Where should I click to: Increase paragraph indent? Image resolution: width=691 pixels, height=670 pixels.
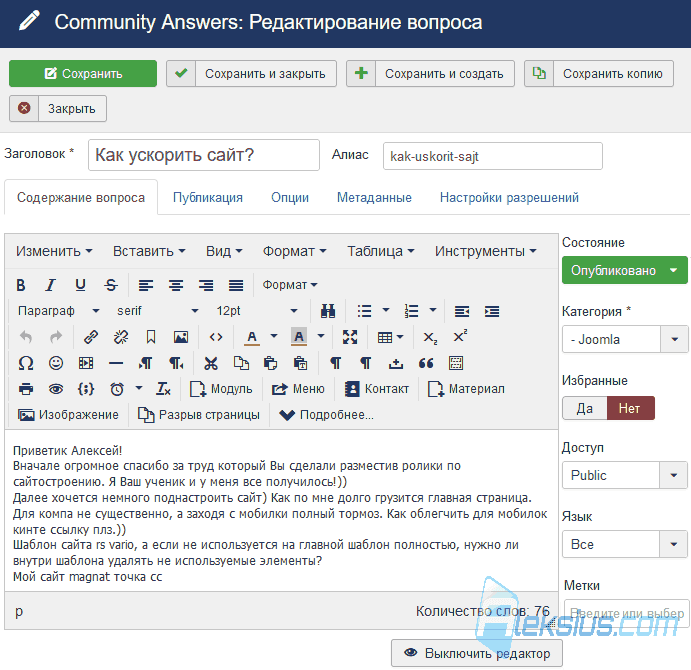pos(491,311)
